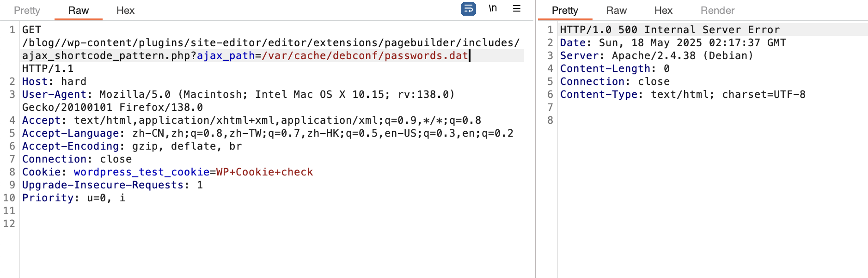Viewport: 868px width, 278px height.
Task: Click the Server header name in the response
Action: tap(580, 55)
